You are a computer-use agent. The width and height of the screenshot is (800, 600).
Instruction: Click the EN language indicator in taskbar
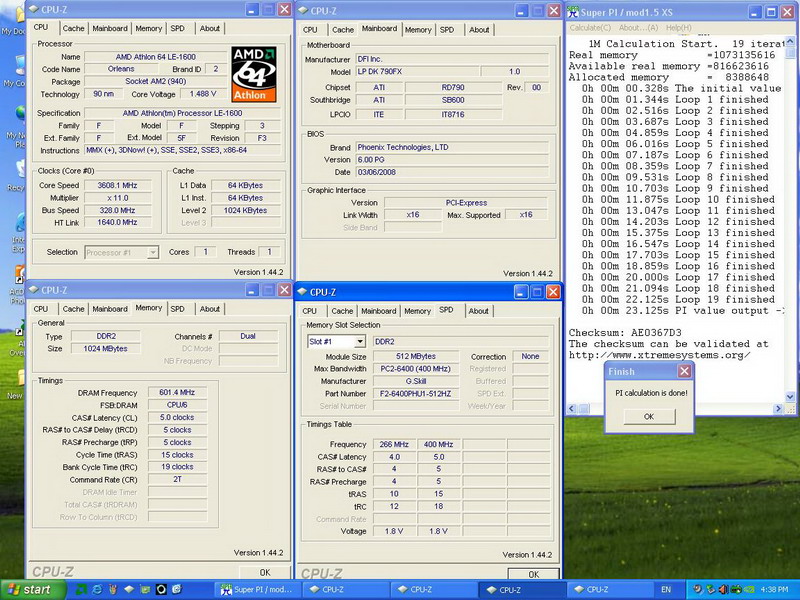[666, 590]
